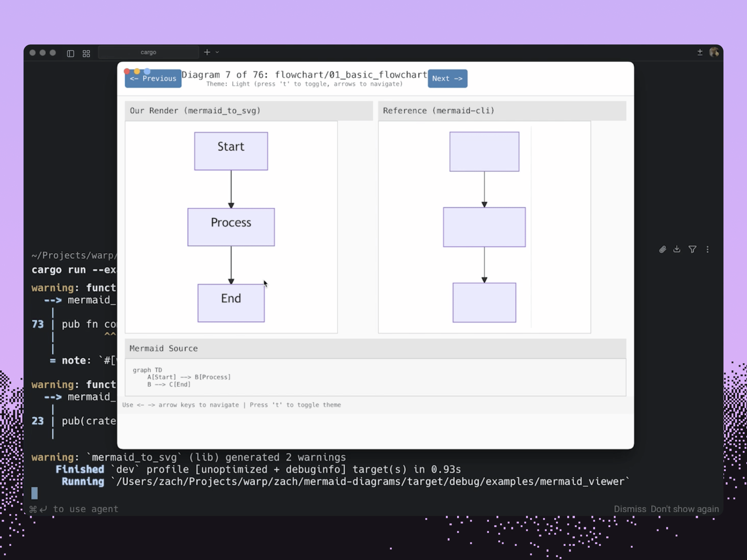
Task: Open the user profile avatar
Action: [x=714, y=52]
